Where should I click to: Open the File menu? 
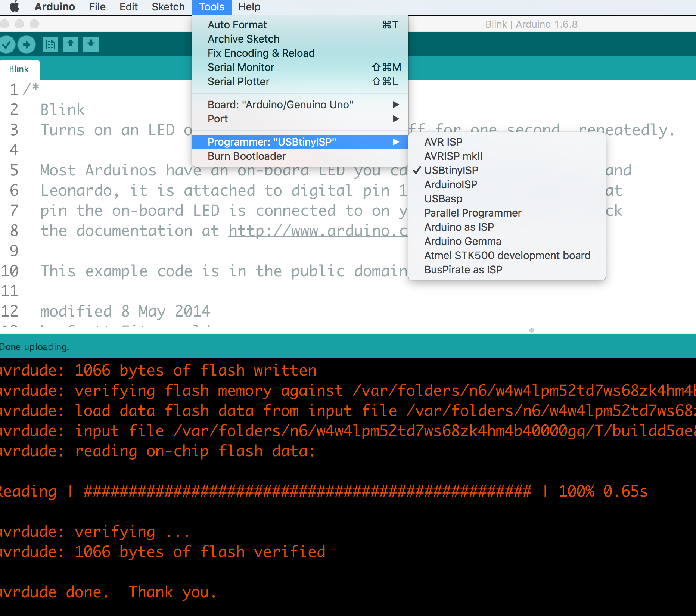click(x=97, y=7)
